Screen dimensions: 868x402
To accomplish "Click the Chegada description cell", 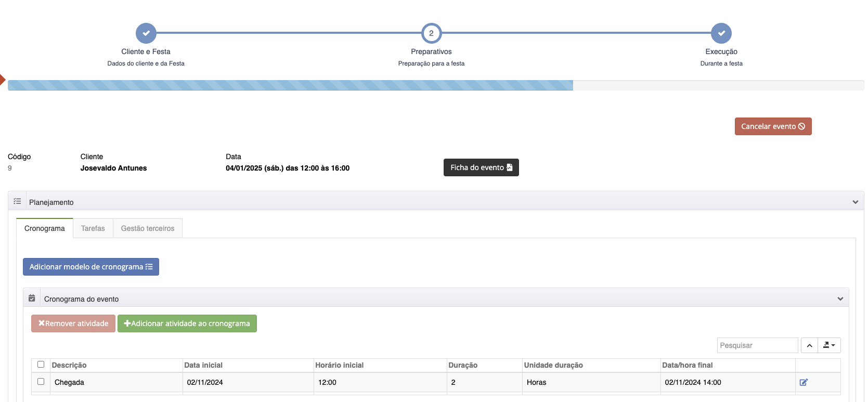I will coord(116,382).
